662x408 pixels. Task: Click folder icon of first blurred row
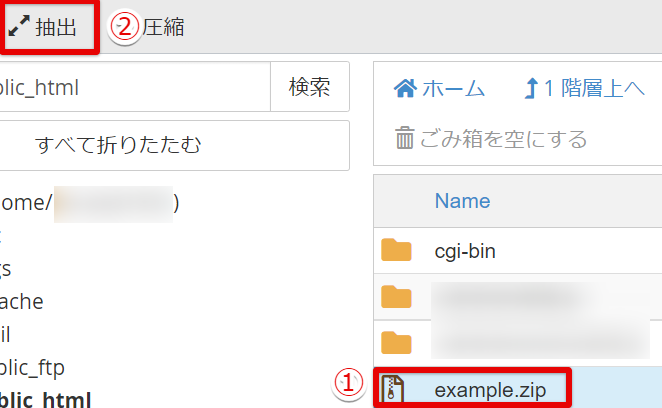coord(396,296)
